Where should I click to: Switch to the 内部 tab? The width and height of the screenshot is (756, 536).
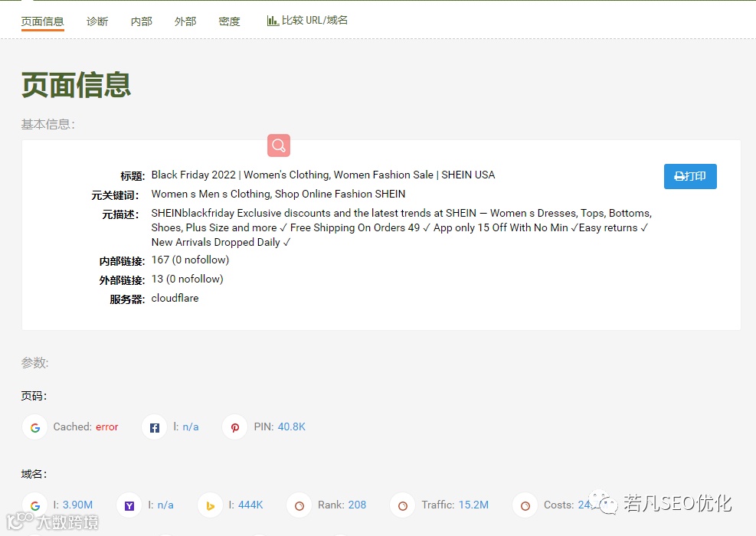(141, 21)
